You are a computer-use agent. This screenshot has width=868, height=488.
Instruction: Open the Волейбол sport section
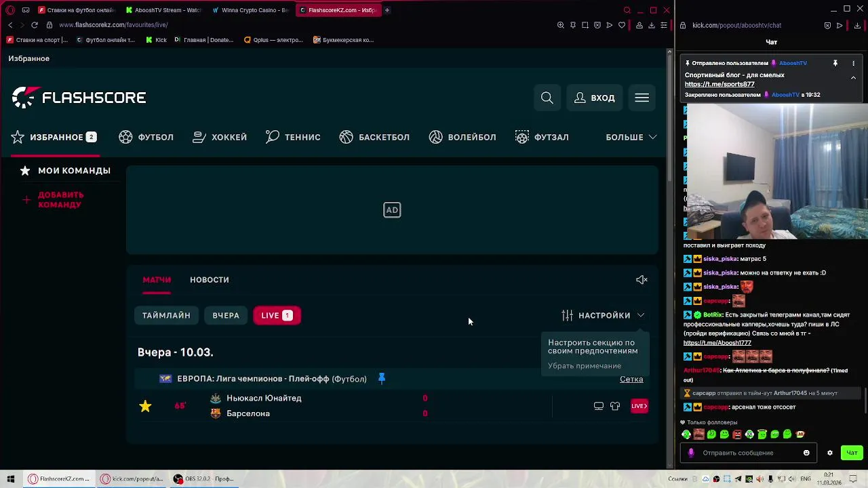click(462, 137)
